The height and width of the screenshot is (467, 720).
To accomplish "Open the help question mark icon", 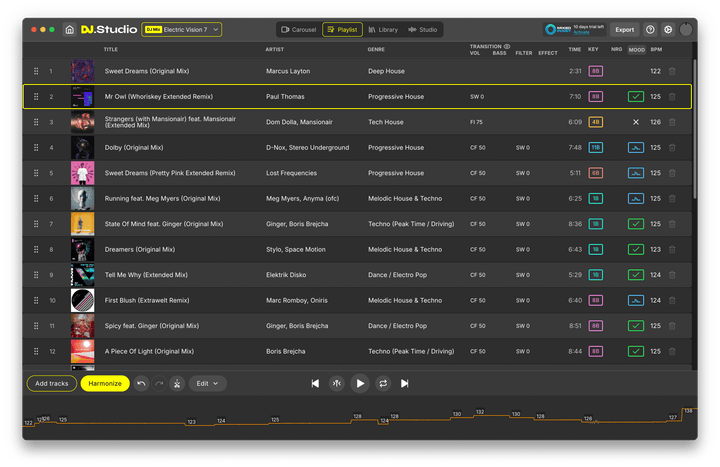I will [x=650, y=30].
